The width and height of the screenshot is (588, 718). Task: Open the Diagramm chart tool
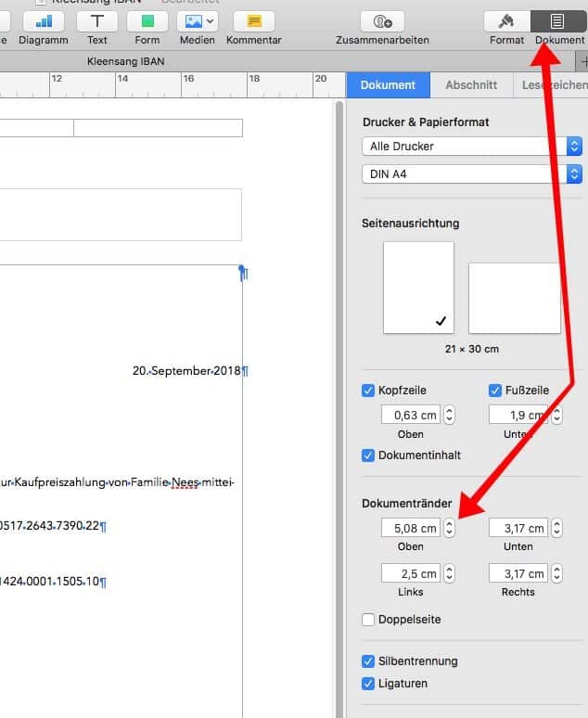pyautogui.click(x=44, y=21)
